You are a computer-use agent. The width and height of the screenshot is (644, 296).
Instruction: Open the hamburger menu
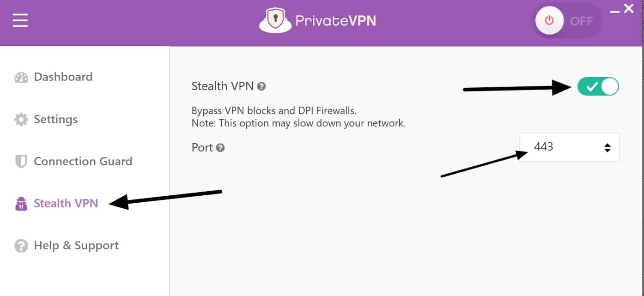point(20,20)
